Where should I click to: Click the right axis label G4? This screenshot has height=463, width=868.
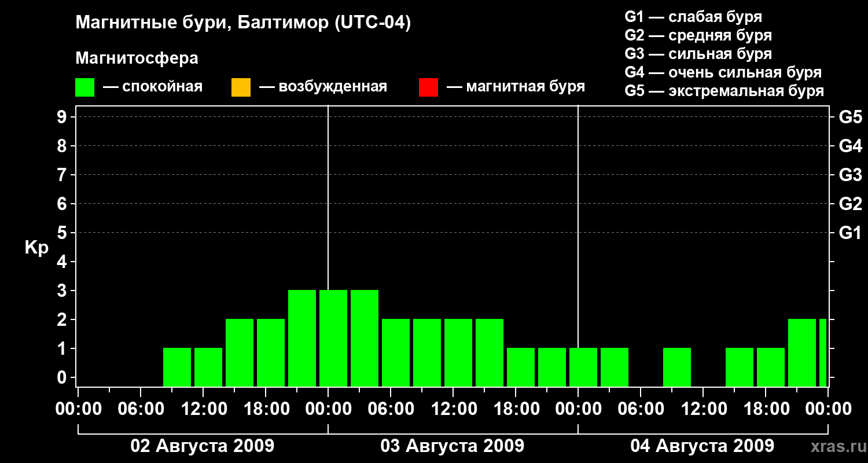pos(850,146)
